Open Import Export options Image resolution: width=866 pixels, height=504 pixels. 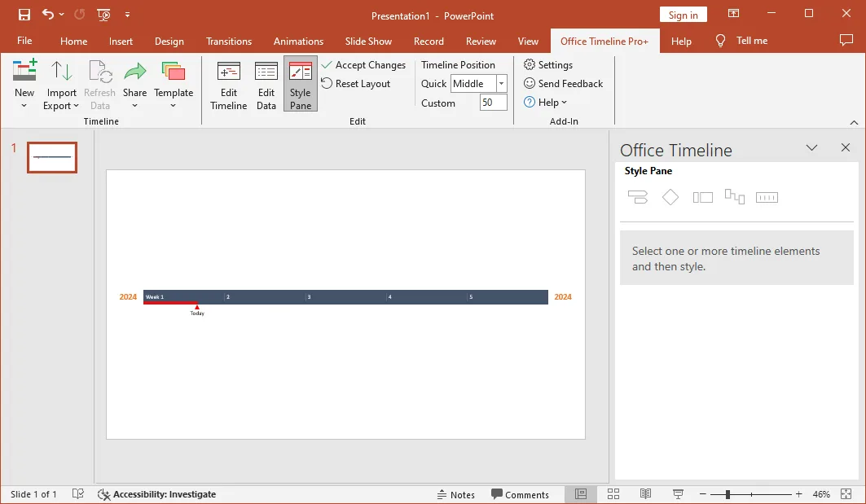pos(61,84)
